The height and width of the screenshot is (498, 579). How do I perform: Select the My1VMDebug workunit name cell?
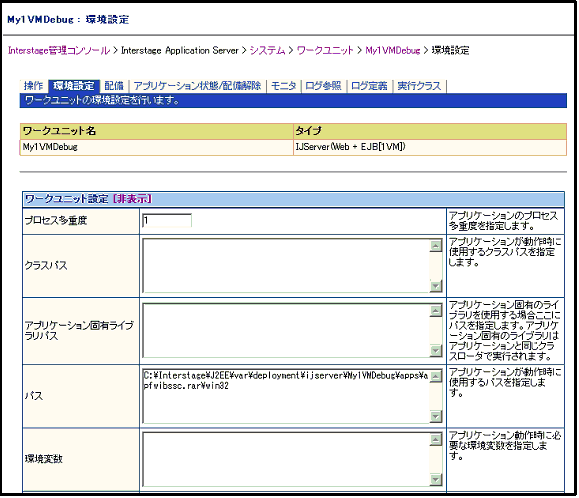(157, 147)
